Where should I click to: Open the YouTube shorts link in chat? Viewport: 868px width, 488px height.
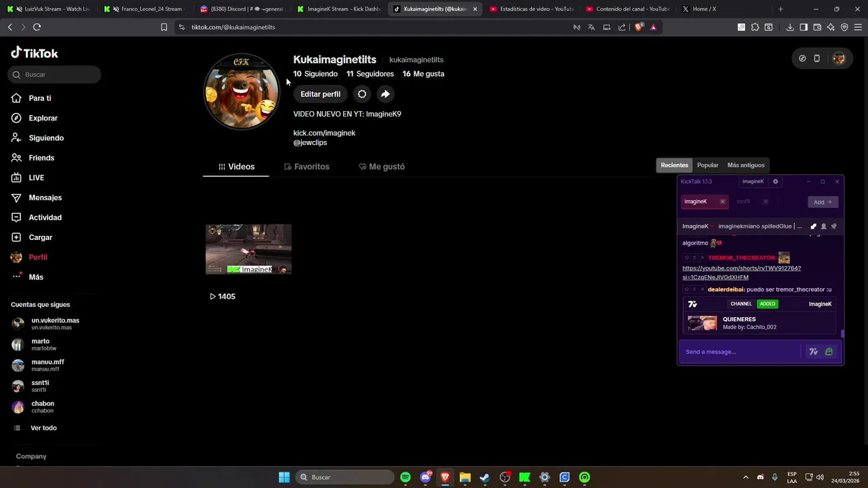click(x=741, y=272)
